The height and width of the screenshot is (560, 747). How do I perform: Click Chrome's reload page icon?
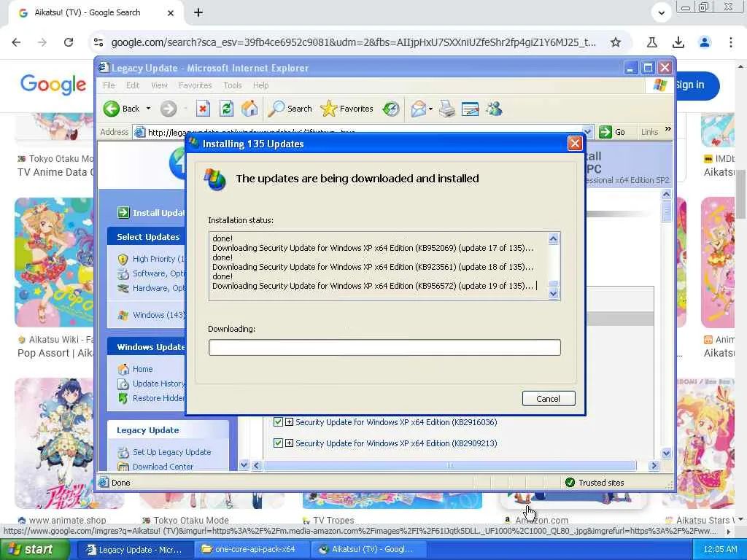(x=69, y=42)
